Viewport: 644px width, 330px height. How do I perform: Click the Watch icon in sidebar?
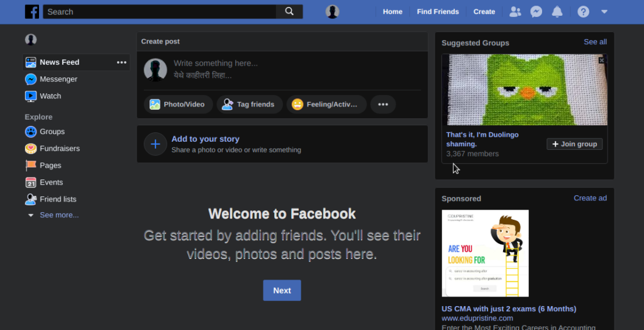(31, 96)
